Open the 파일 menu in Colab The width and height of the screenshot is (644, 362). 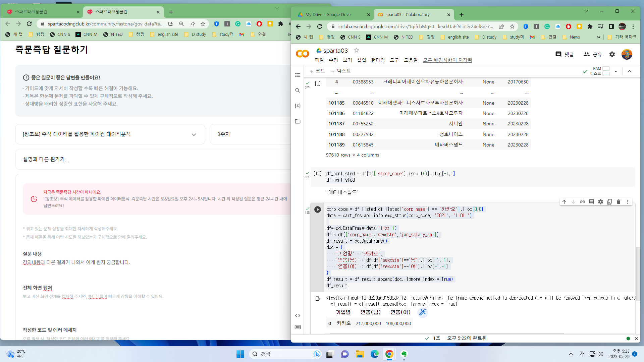[319, 60]
